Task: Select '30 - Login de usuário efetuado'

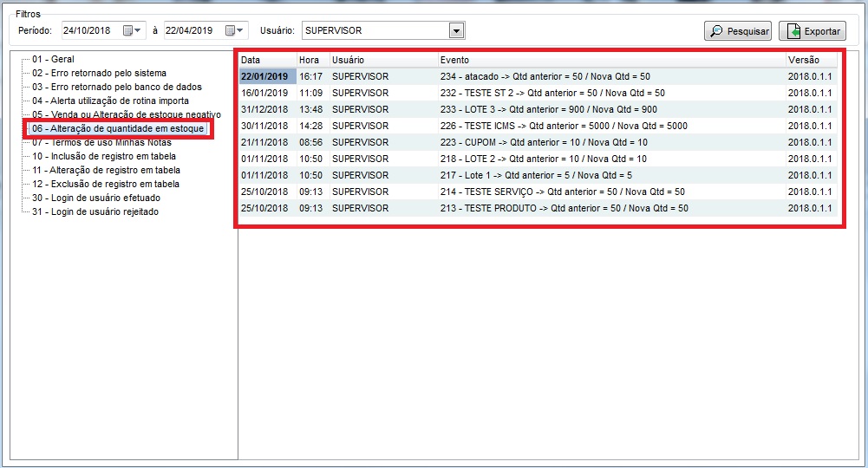Action: (95, 198)
